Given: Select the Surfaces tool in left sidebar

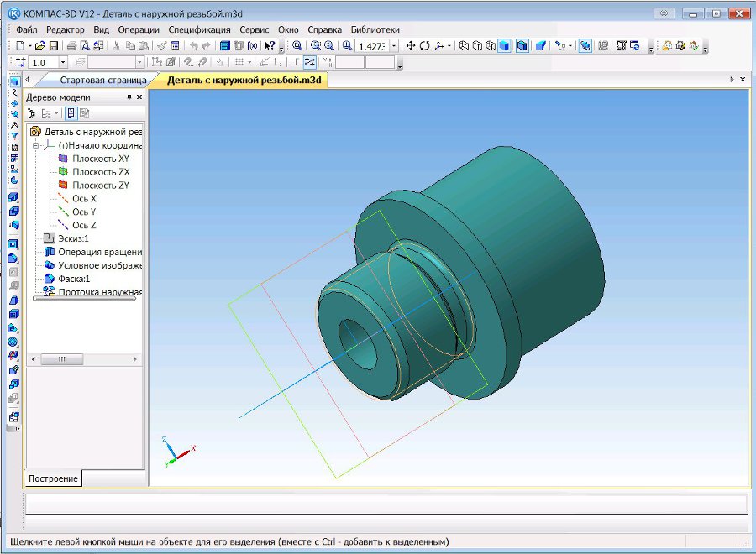Looking at the screenshot, I should tap(14, 103).
